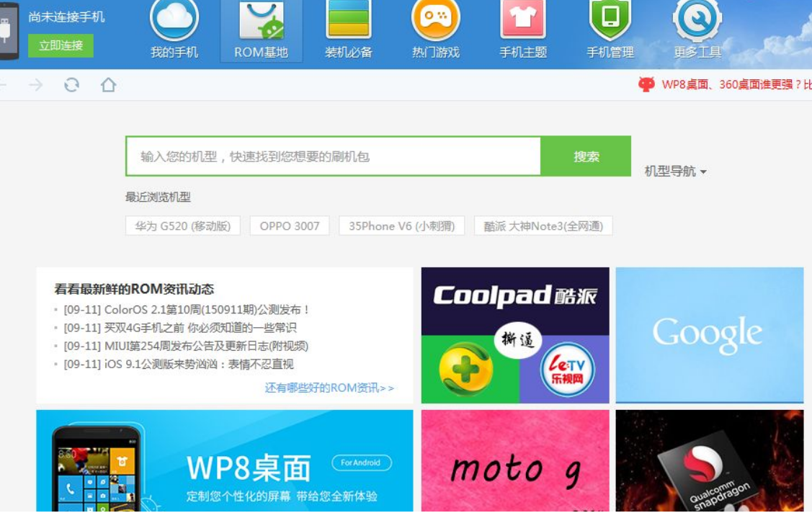The width and height of the screenshot is (812, 513).
Task: Click the green 搜索 button
Action: 586,156
